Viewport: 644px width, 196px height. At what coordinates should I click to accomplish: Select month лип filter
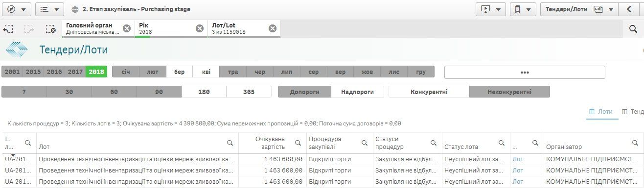click(x=287, y=72)
